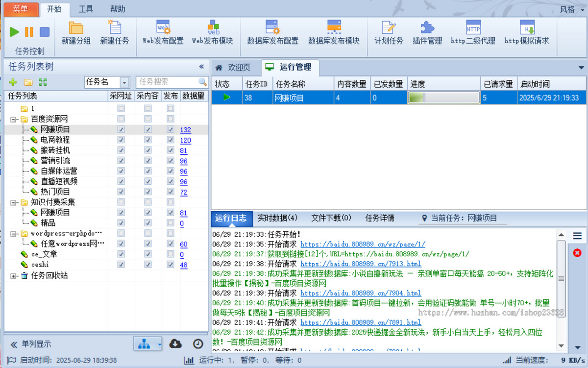The height and width of the screenshot is (368, 588).
Task: Open data count link 132 for 网赚项目
Action: coord(185,130)
